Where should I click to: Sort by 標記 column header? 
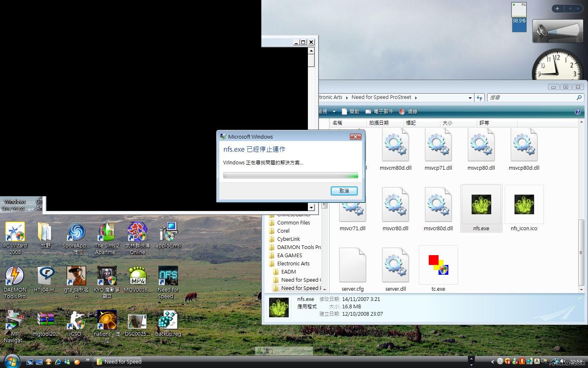tap(422, 123)
